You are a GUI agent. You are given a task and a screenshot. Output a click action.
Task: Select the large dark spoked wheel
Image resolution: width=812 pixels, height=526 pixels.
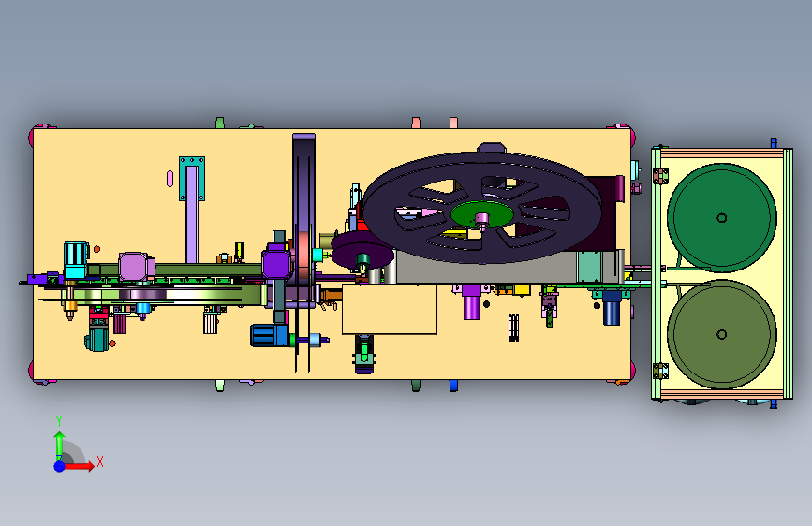click(481, 207)
